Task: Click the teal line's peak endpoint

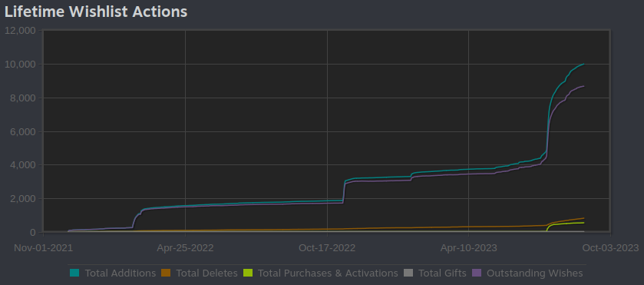Action: (x=583, y=64)
